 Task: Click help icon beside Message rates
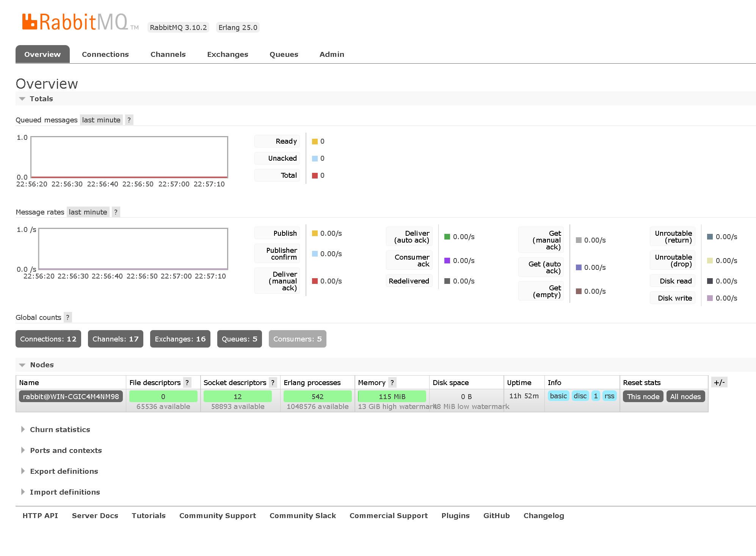point(116,212)
